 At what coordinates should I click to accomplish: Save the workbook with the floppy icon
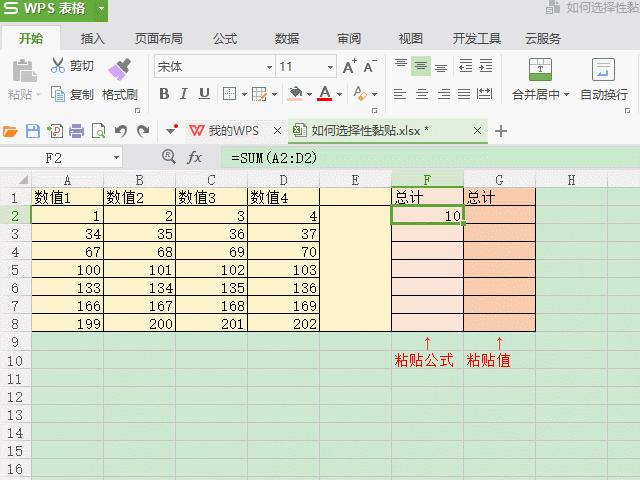(33, 131)
